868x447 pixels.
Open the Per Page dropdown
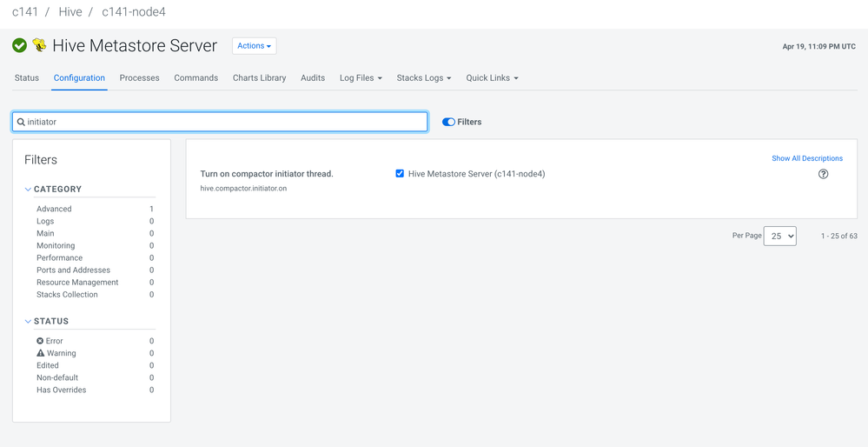[x=779, y=236]
